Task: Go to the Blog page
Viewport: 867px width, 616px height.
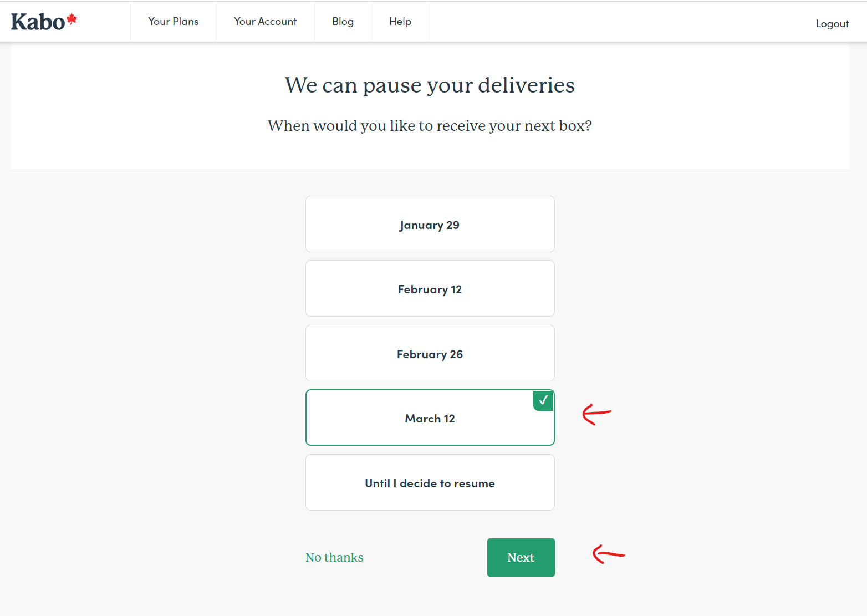Action: 343,21
